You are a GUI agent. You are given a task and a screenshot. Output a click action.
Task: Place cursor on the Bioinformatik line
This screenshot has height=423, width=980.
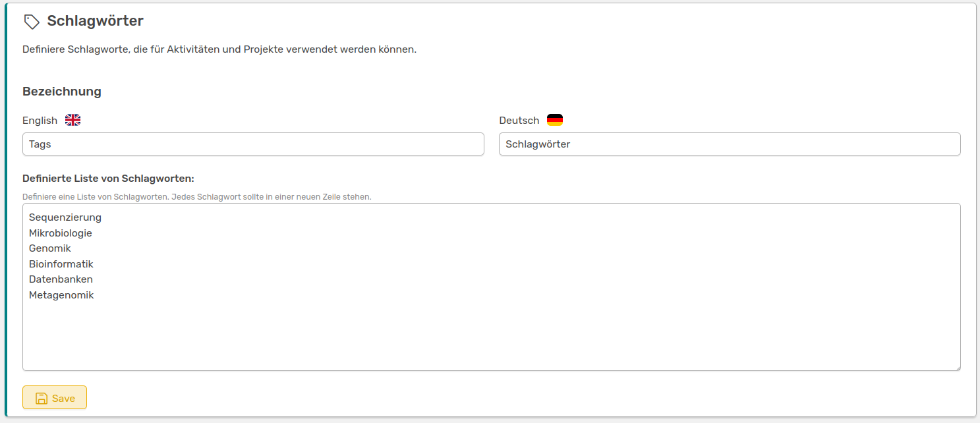pos(61,264)
